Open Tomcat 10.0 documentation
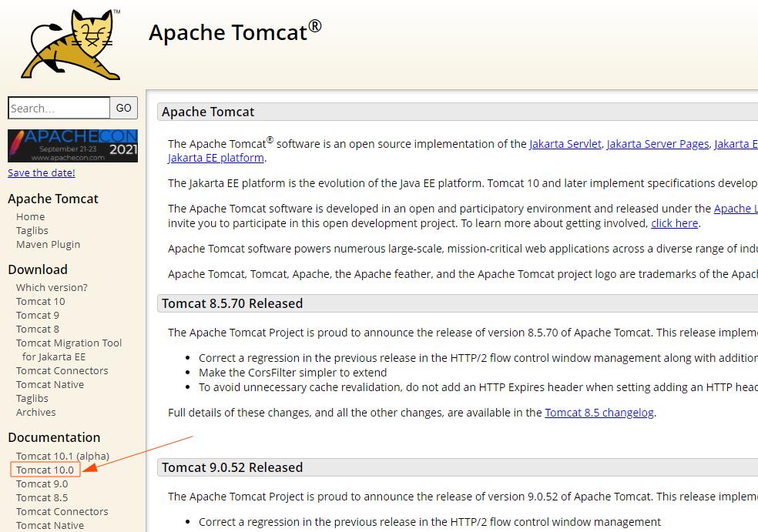 point(45,470)
